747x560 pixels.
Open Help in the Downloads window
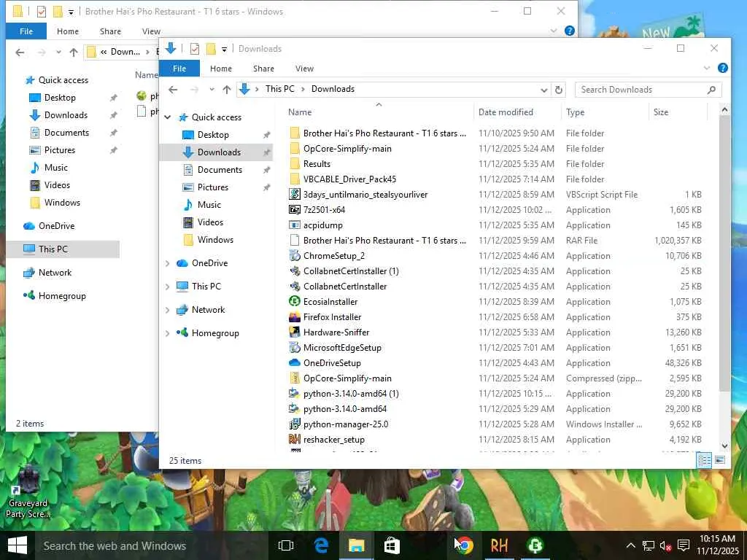point(723,68)
